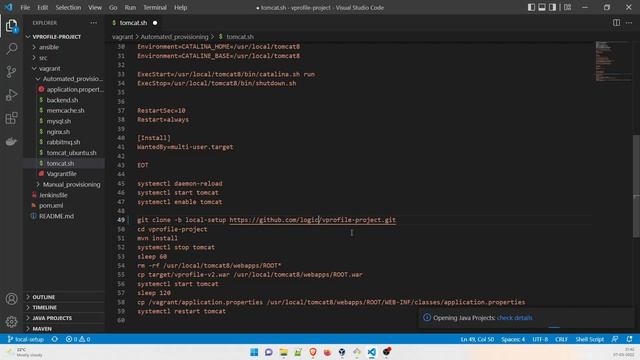Click the split editor right icon
This screenshot has width=640, height=360.
coord(616,23)
